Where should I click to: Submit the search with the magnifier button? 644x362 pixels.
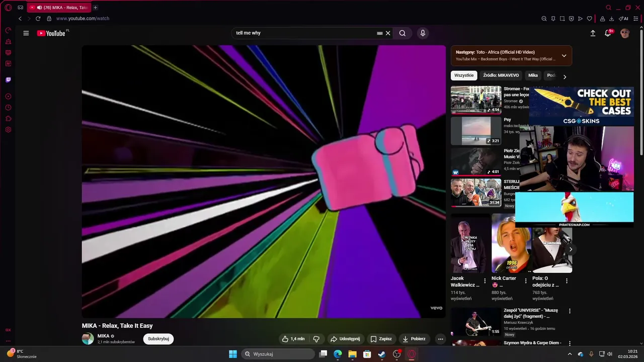(x=403, y=33)
